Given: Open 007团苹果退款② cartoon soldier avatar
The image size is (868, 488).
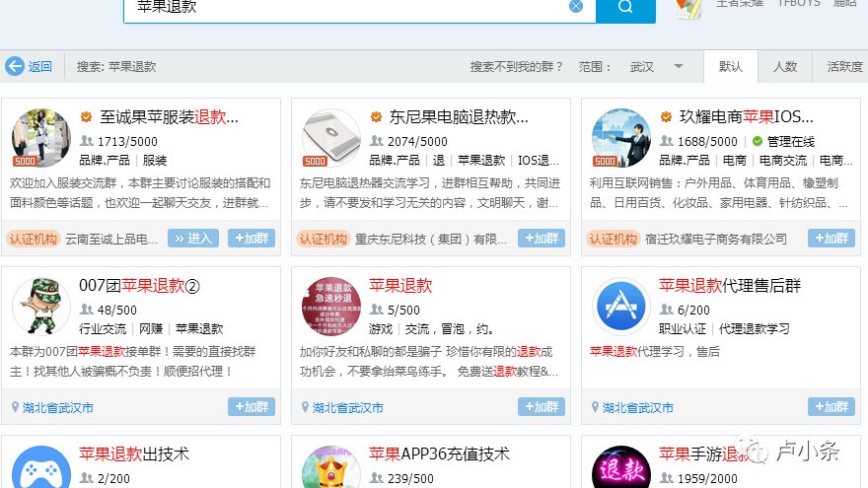Looking at the screenshot, I should coord(41,306).
